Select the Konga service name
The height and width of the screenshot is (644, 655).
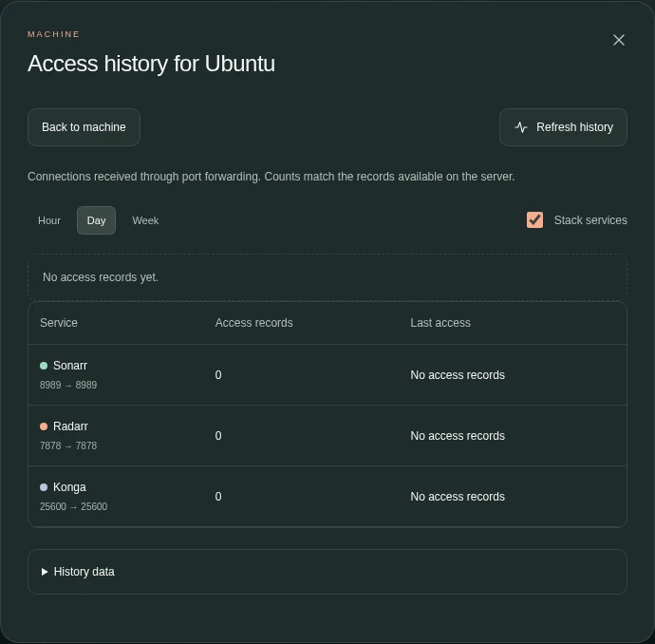click(x=69, y=487)
